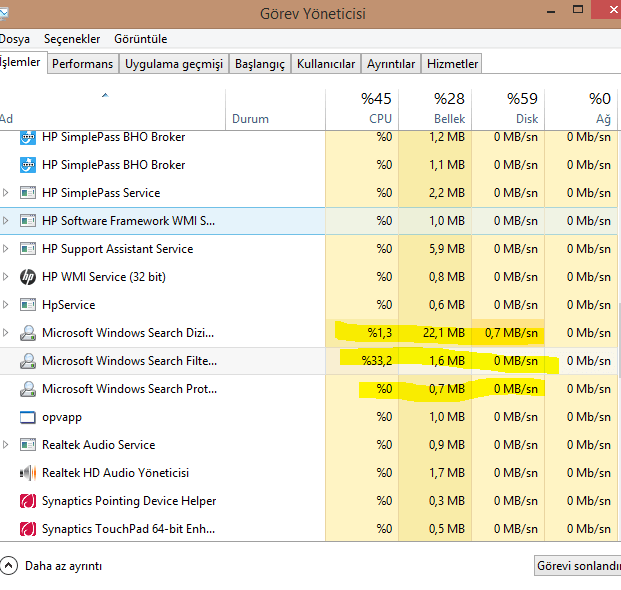Click the Realtek HD Audio Yöneticisi speaker icon

coord(28,473)
